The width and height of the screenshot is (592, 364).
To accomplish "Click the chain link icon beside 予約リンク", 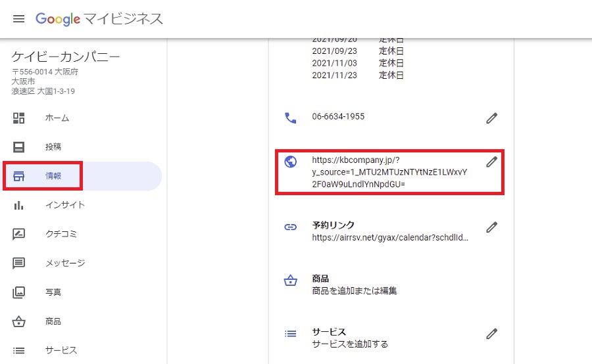I will (290, 227).
